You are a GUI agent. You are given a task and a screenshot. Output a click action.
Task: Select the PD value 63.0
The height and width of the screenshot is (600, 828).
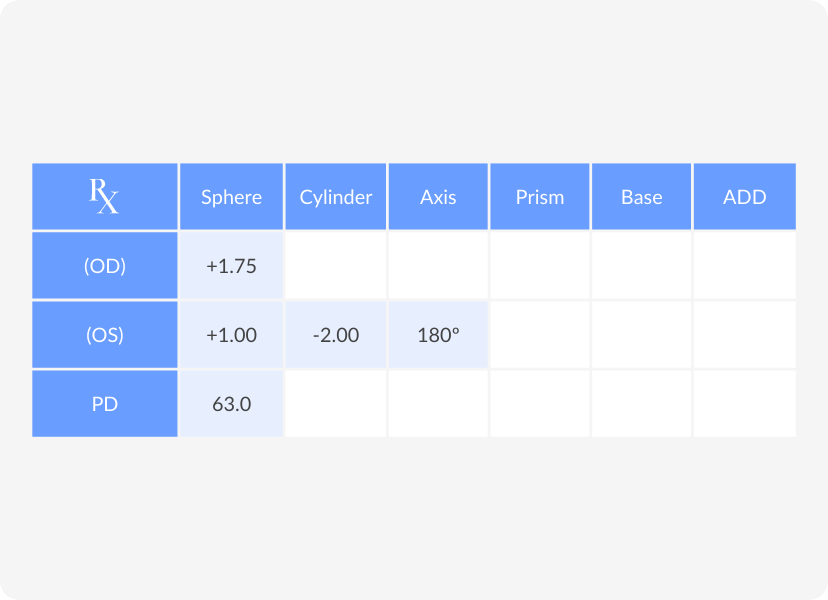(x=231, y=404)
